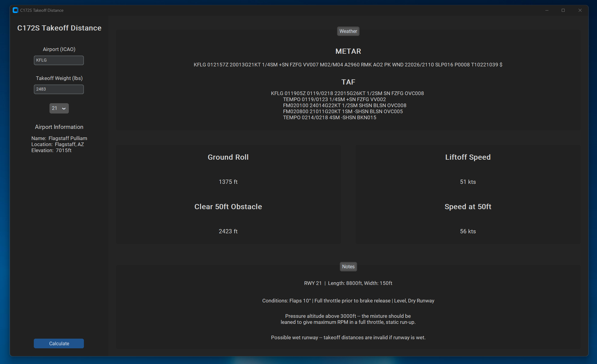Click the Takeoff Weight input field

tap(59, 89)
